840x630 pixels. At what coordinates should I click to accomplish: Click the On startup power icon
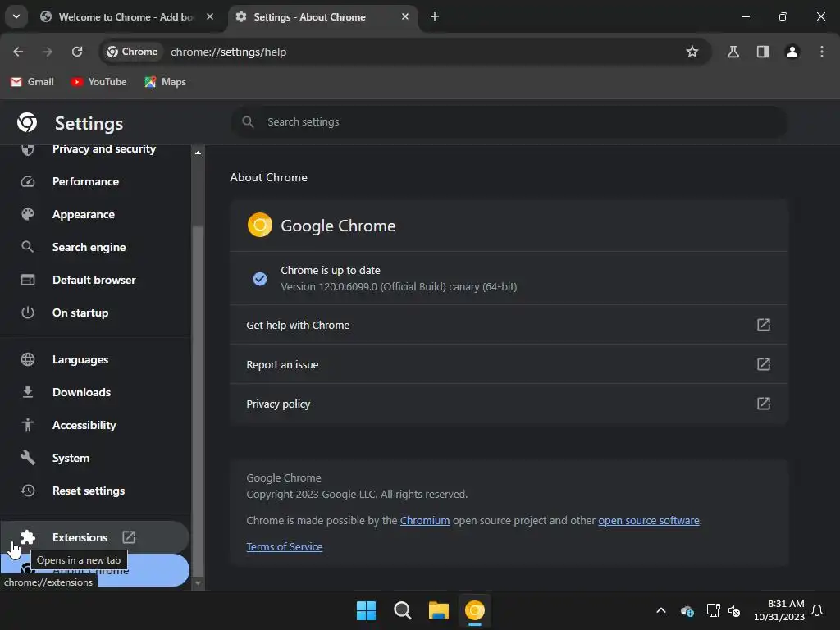27,313
